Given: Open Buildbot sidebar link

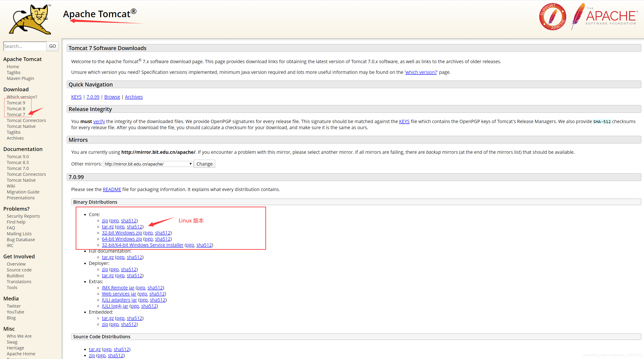Looking at the screenshot, I should 15,276.
